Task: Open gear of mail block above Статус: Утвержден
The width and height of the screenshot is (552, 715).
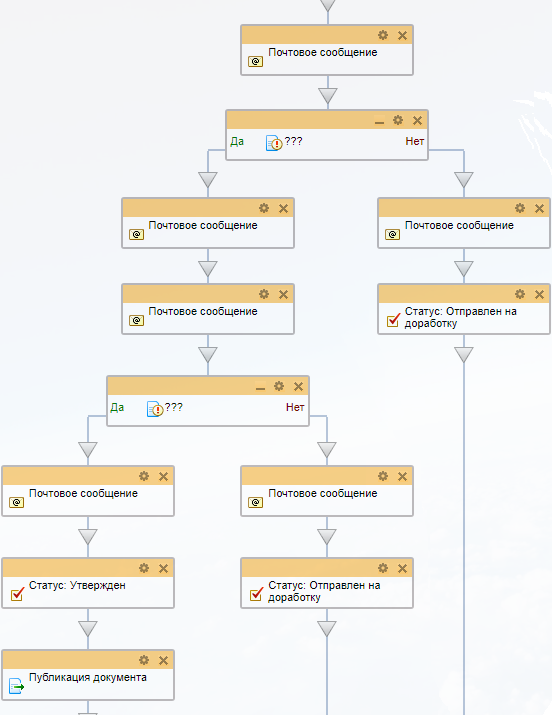Action: pyautogui.click(x=144, y=476)
